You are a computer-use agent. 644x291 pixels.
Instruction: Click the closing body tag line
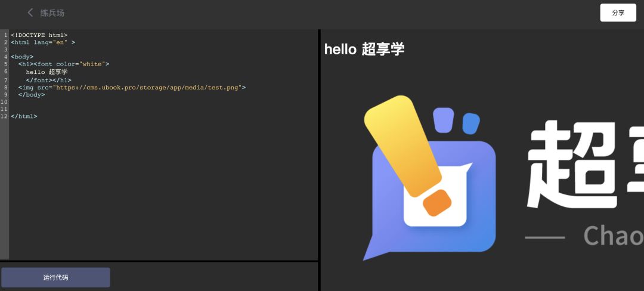(x=32, y=94)
